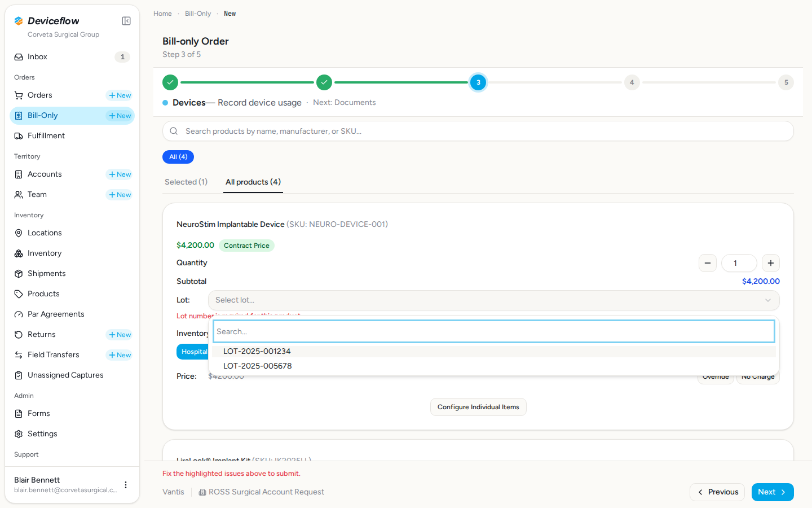
Task: Focus the product search field
Action: click(478, 131)
